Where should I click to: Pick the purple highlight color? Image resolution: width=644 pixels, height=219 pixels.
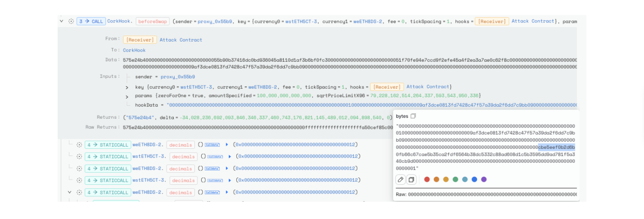coord(484,180)
